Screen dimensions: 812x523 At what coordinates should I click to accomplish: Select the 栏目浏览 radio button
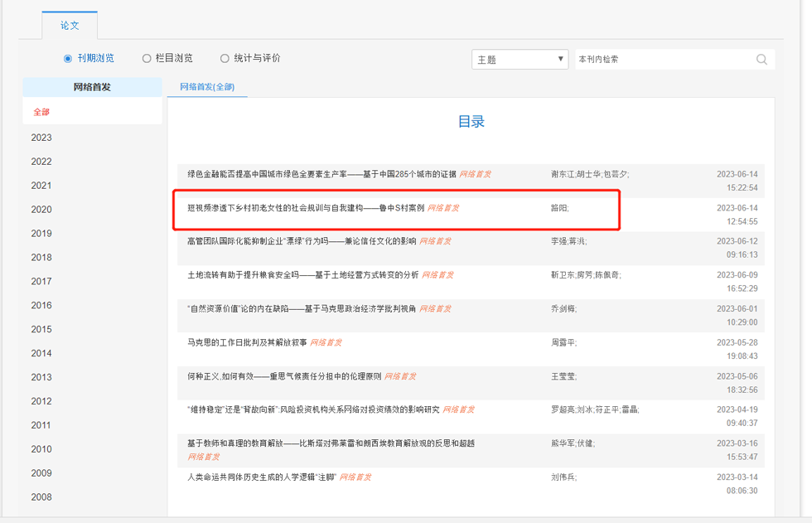[147, 59]
